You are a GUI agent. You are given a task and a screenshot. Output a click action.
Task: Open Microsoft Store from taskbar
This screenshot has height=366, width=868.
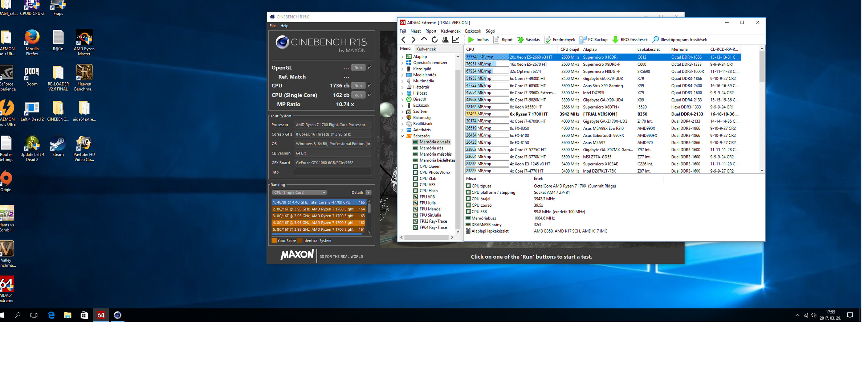84,315
